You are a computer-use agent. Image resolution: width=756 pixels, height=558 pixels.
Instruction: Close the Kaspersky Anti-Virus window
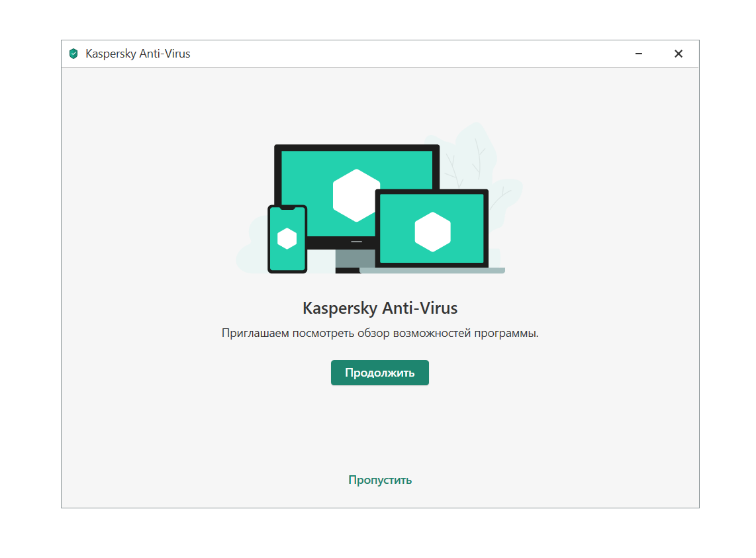[x=678, y=54]
